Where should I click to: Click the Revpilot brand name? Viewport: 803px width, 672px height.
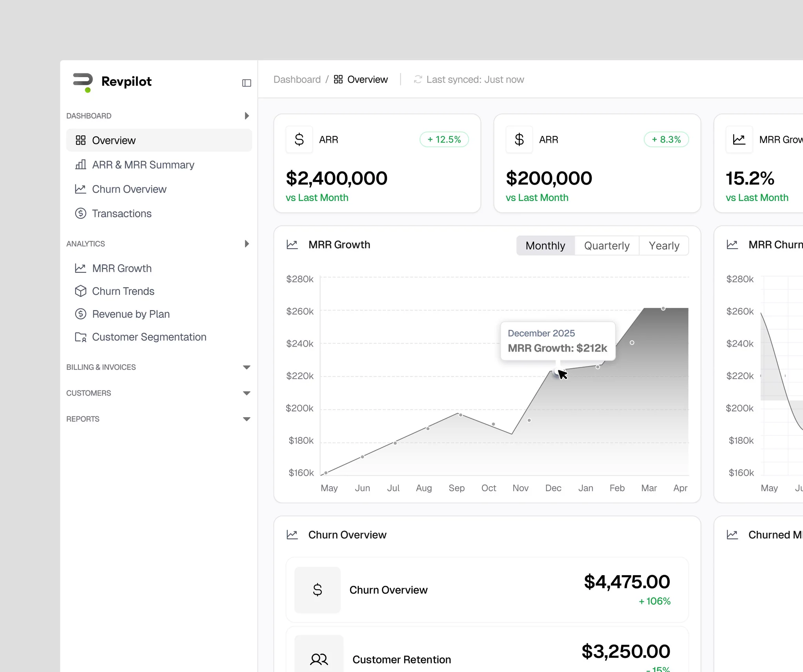click(126, 81)
